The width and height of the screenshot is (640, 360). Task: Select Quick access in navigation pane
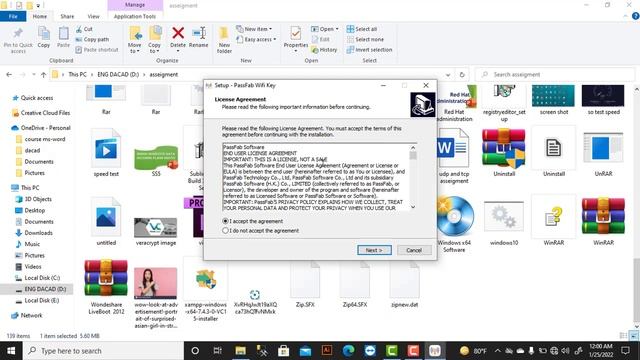pos(37,98)
